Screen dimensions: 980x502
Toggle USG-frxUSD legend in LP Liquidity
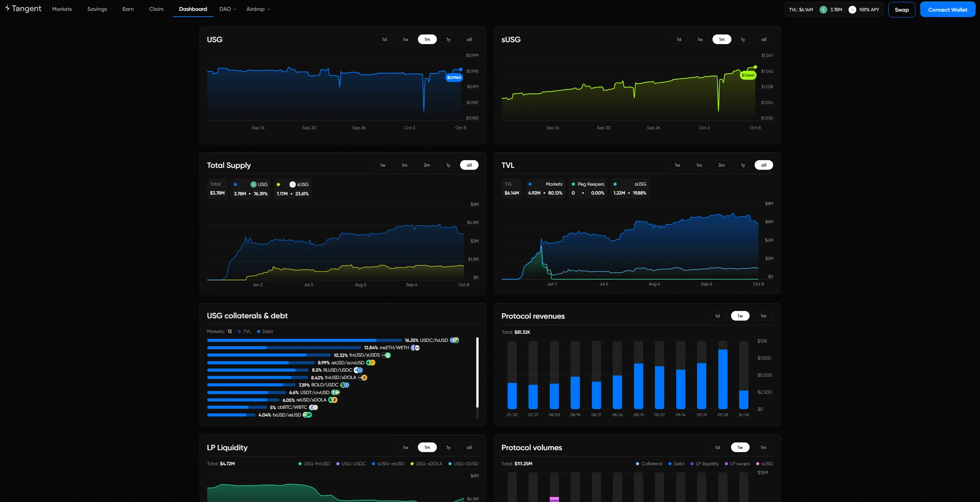point(314,464)
